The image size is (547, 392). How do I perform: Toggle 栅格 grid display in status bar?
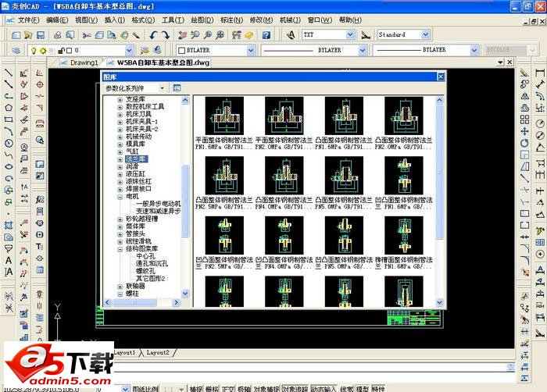(212, 388)
